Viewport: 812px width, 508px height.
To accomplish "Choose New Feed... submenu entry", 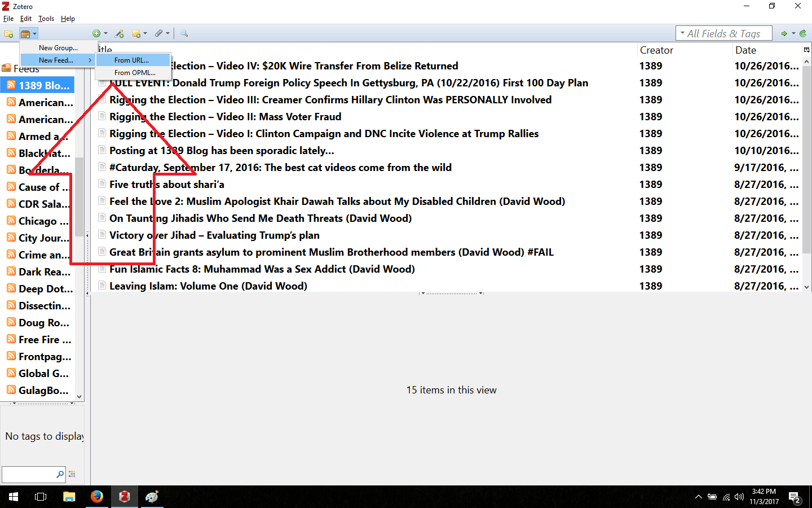I will click(x=58, y=60).
